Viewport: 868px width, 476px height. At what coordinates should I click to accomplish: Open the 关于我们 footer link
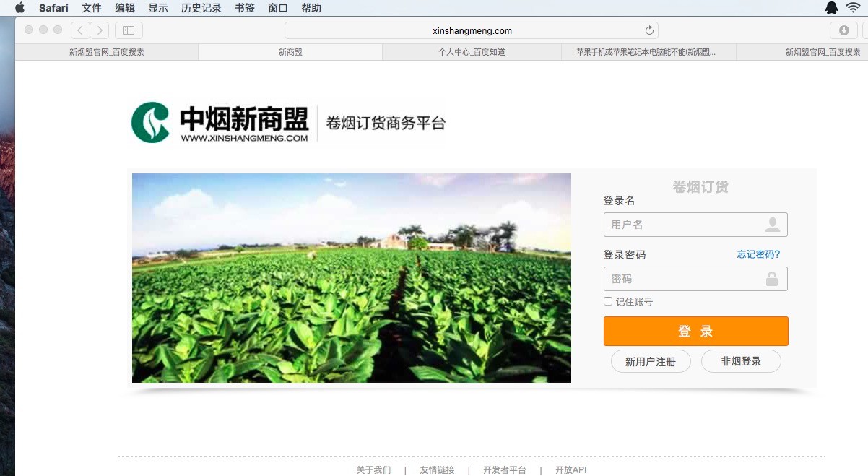(373, 470)
